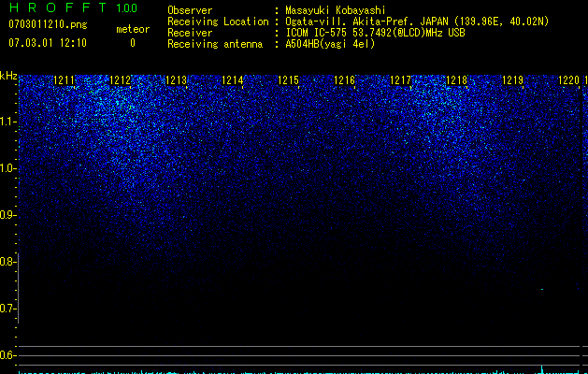Select the A504HB(yagi 4el) antenna text
This screenshot has width=588, height=374.
tap(330, 44)
